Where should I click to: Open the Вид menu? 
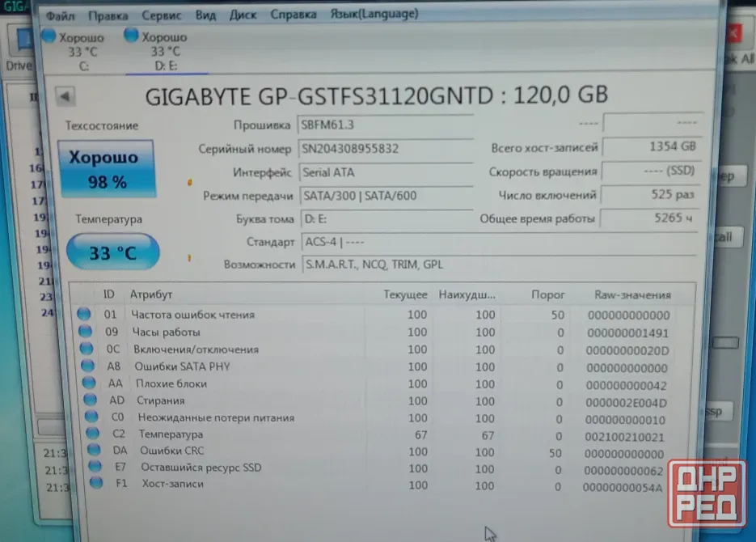(x=205, y=15)
